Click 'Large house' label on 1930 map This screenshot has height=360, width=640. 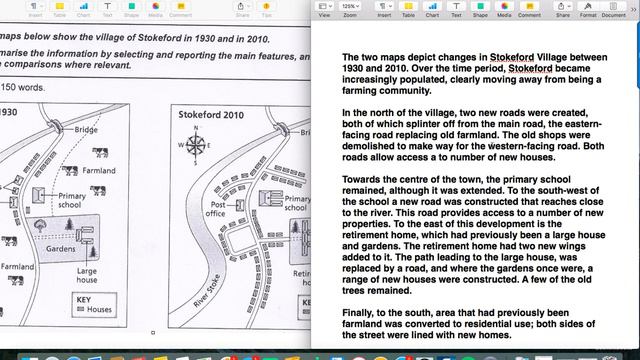87,276
